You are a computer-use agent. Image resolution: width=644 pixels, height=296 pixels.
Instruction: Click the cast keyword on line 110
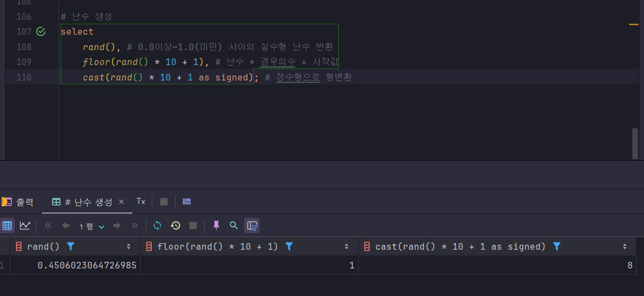click(x=94, y=77)
